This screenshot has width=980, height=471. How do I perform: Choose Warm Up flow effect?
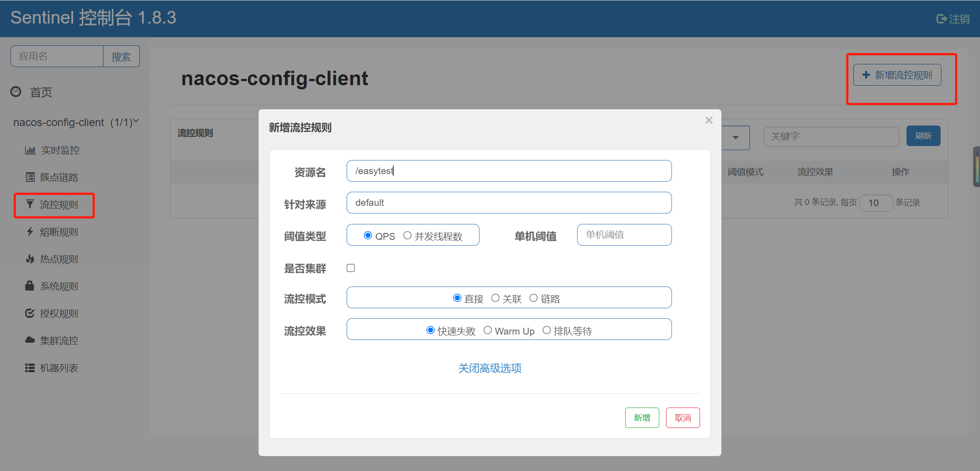(488, 330)
